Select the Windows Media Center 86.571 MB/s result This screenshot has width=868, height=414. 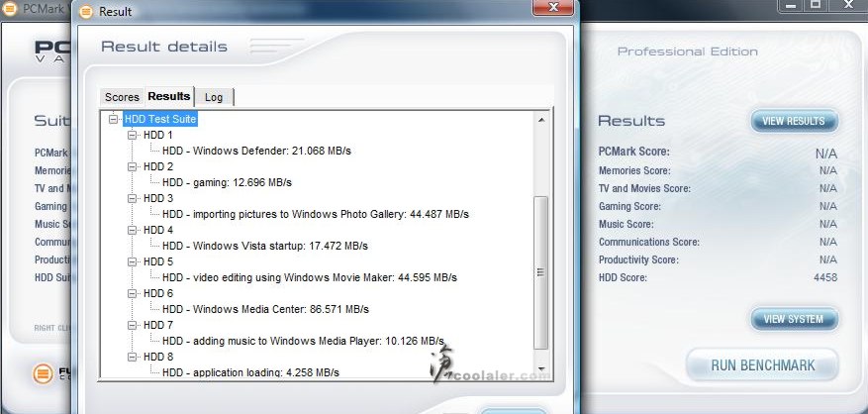pos(265,309)
